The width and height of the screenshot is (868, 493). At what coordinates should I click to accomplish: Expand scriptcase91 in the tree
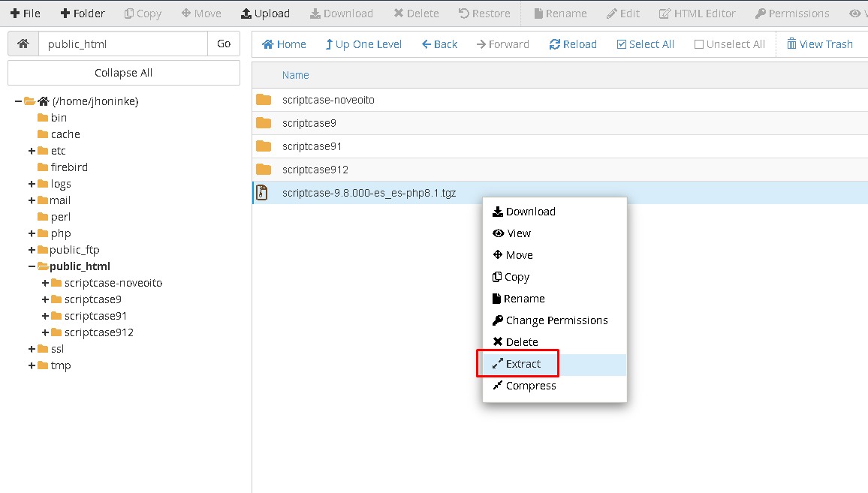coord(45,316)
